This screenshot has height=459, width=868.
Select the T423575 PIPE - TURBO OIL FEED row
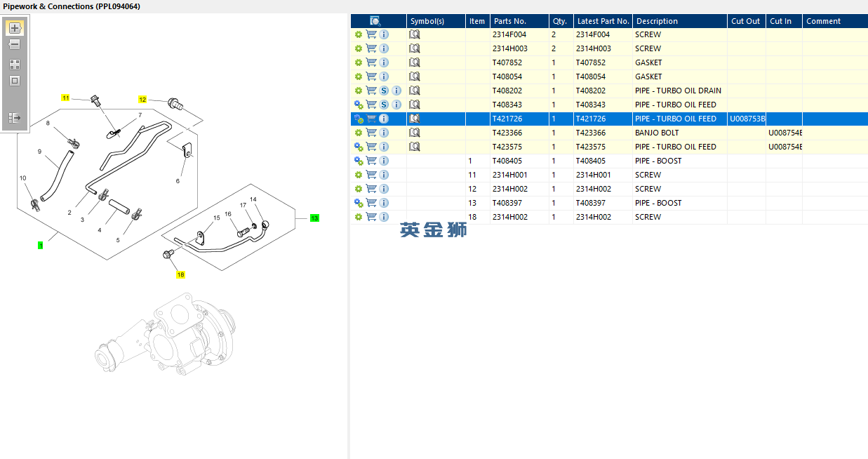(x=609, y=147)
